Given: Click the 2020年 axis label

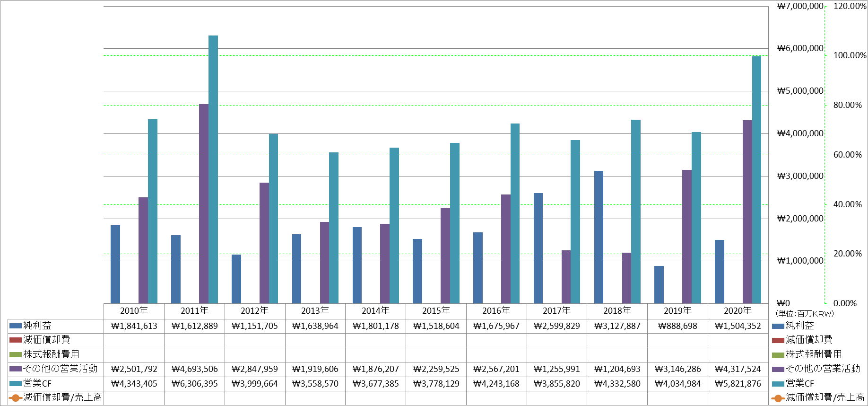Looking at the screenshot, I should pos(738,310).
